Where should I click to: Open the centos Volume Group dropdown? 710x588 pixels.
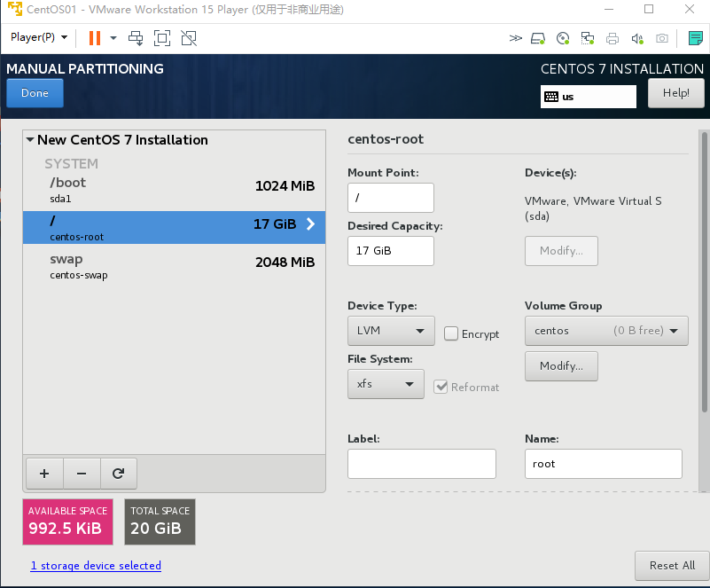click(606, 330)
